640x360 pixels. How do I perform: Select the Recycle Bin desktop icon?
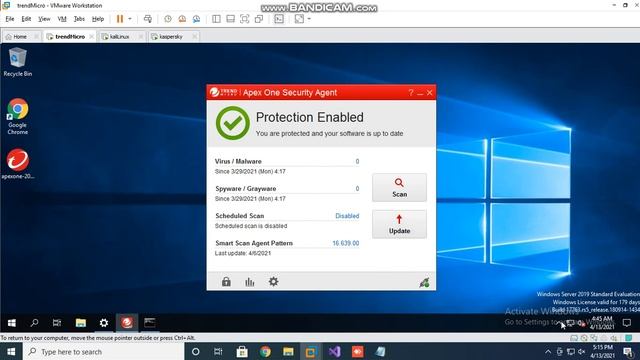coord(18,62)
